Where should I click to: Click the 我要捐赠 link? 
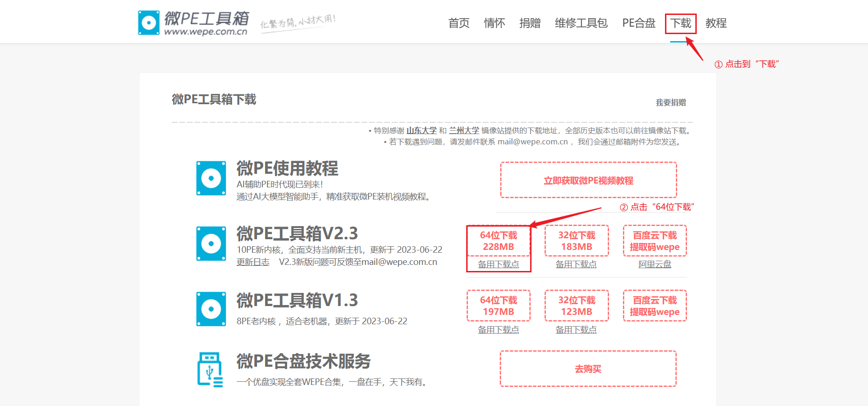pyautogui.click(x=671, y=102)
